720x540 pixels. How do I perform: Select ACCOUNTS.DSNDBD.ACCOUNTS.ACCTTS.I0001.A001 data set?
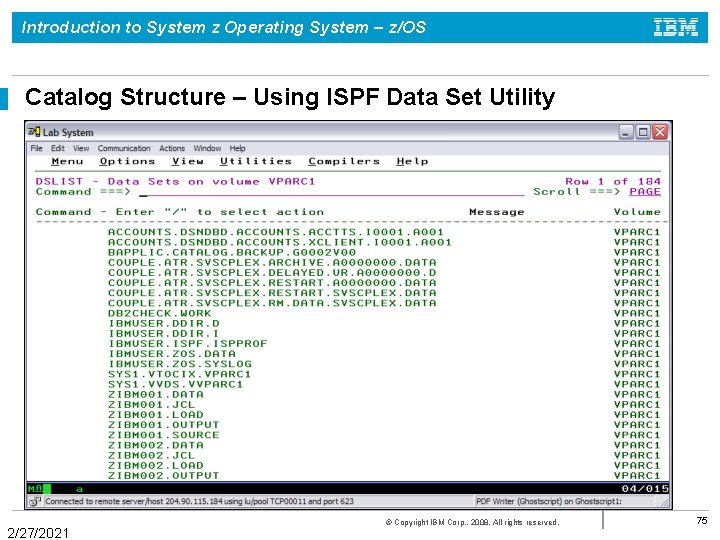click(x=276, y=232)
